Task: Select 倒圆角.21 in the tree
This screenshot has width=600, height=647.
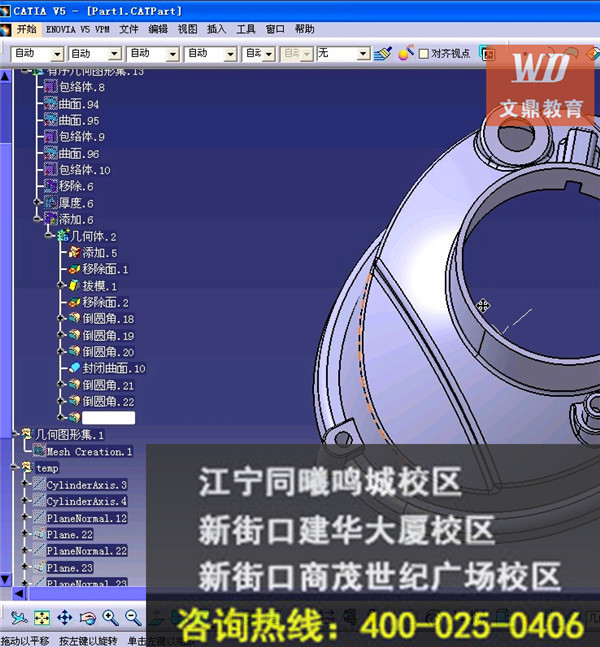Action: [109, 385]
